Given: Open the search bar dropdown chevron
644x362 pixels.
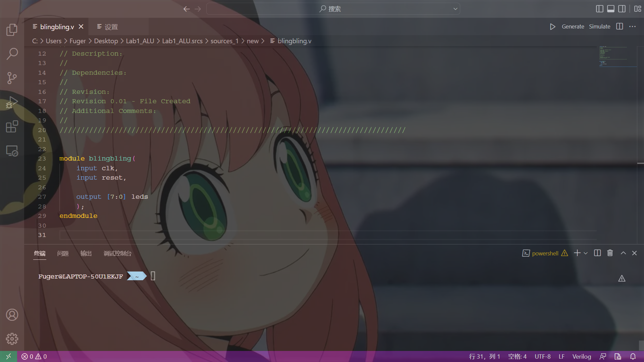Looking at the screenshot, I should 455,9.
